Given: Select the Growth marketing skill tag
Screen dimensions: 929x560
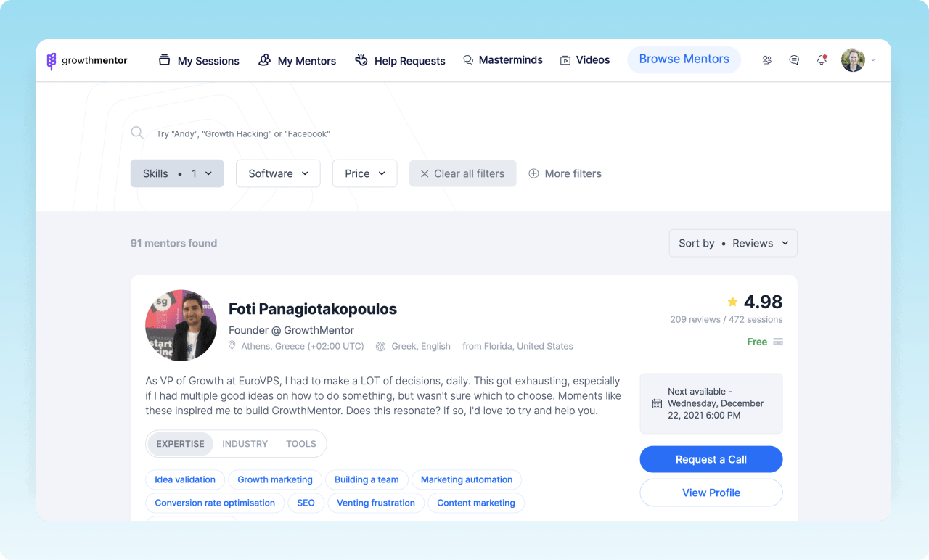Looking at the screenshot, I should (275, 479).
